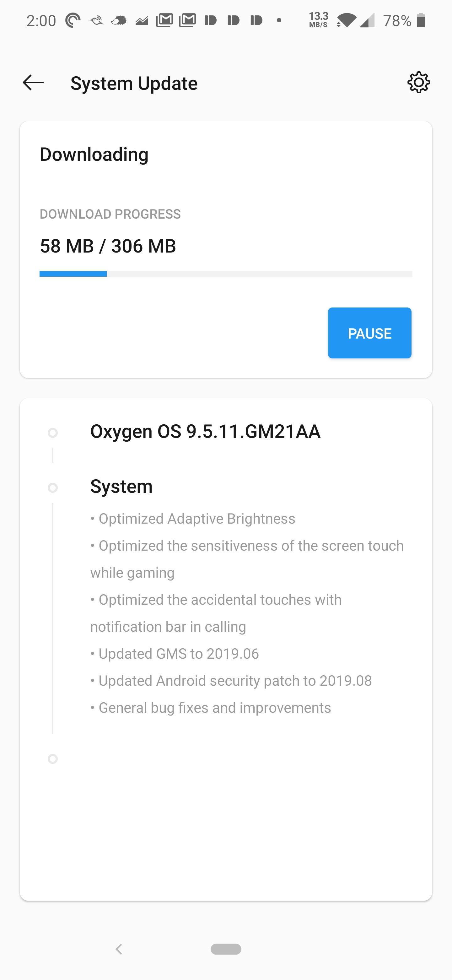Tap the Updated Android security patch entry
452x980 pixels.
pos(231,680)
